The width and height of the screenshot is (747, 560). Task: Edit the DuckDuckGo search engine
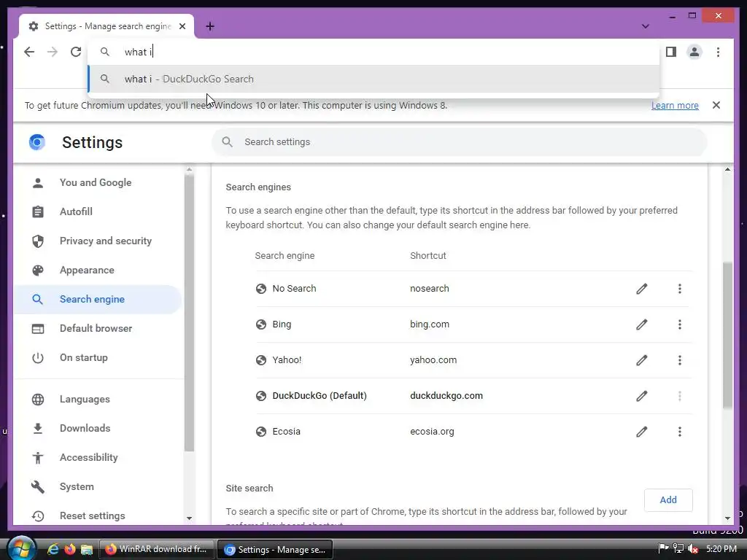click(x=642, y=396)
